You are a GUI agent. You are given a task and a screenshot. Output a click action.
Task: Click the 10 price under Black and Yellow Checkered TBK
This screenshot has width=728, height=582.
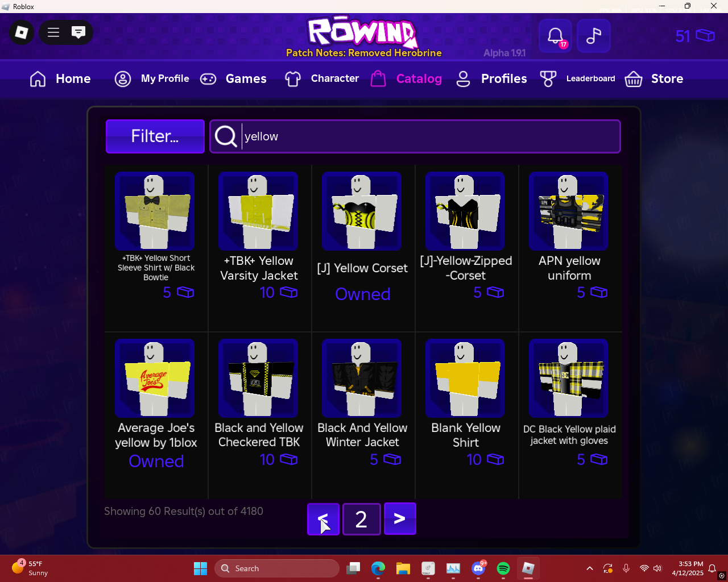(x=279, y=460)
